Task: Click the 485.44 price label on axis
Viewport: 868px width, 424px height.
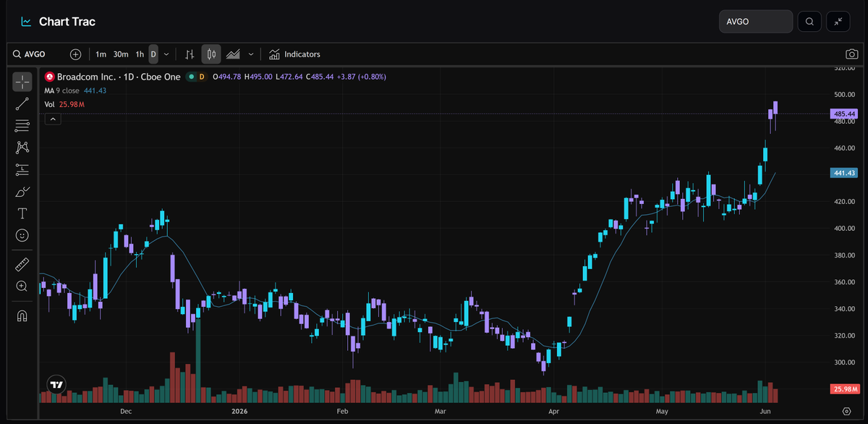Action: [x=844, y=114]
